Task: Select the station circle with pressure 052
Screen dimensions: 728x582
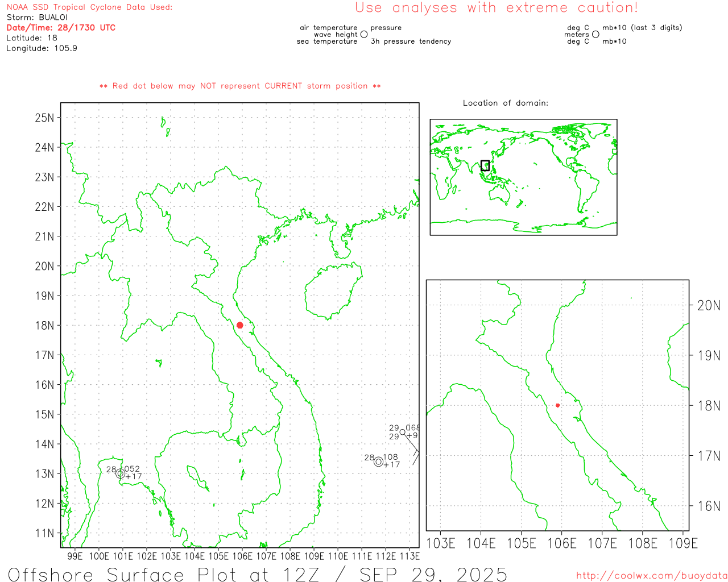Action: click(120, 473)
